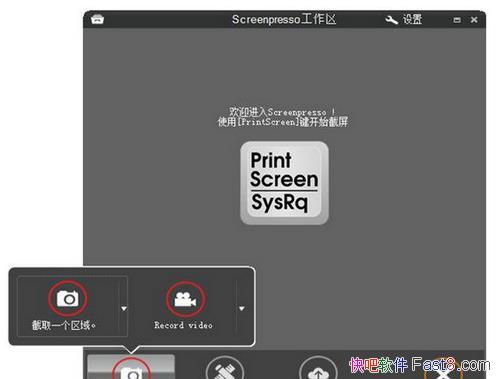
Task: Click the 使用[PrintScreen]键开始截屏 hint text
Action: coord(283,122)
